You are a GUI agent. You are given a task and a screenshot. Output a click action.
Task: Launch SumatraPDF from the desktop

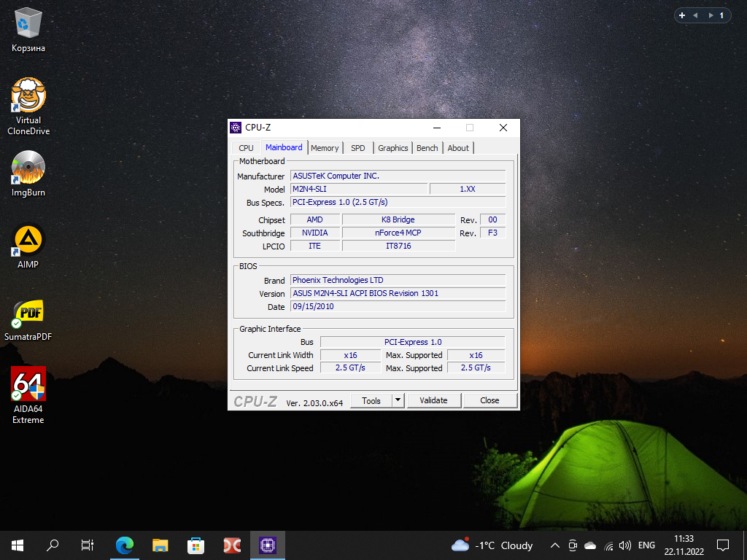click(28, 320)
